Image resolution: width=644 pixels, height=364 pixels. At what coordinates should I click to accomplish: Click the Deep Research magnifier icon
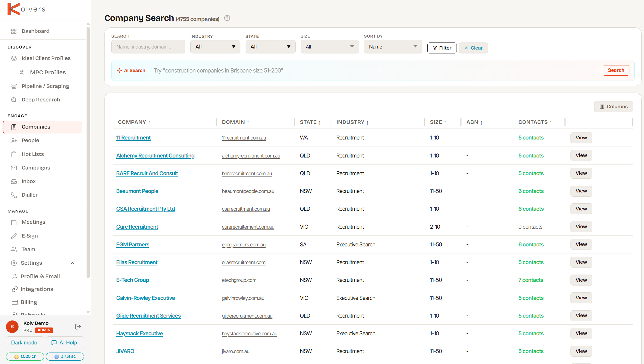coord(14,100)
